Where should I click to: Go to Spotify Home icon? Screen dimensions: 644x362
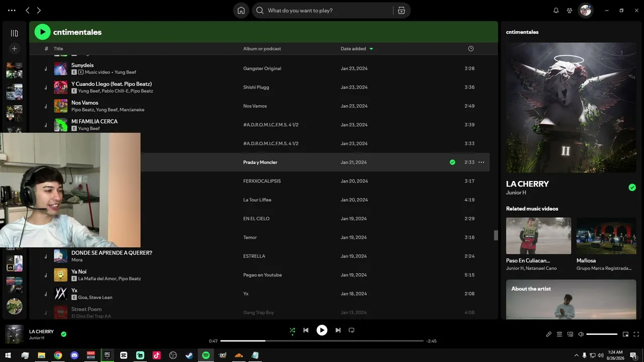pos(241,11)
